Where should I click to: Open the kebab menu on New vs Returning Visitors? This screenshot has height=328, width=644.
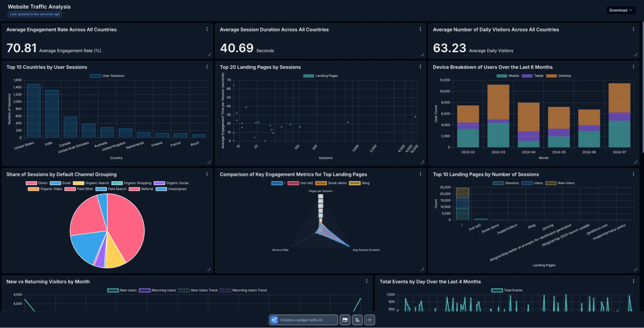pyautogui.click(x=366, y=281)
